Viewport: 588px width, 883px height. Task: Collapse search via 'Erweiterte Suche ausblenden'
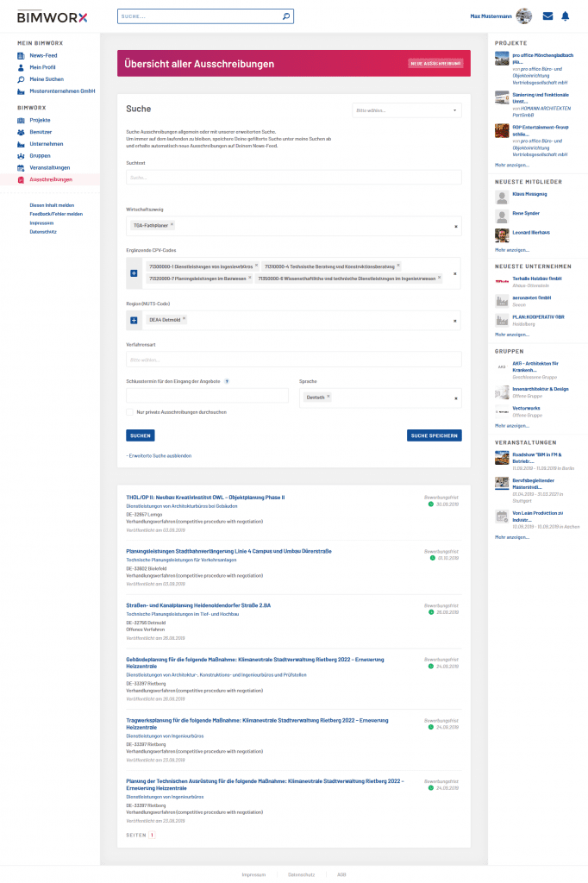pyautogui.click(x=159, y=455)
